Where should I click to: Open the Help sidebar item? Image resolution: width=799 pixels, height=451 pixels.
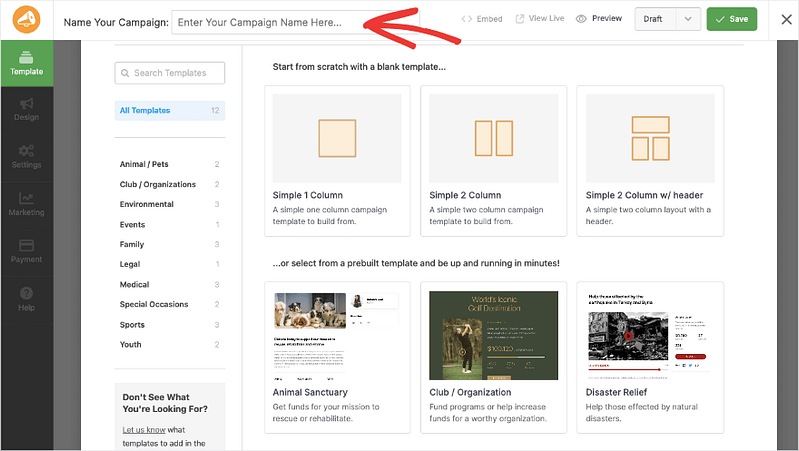coord(26,298)
